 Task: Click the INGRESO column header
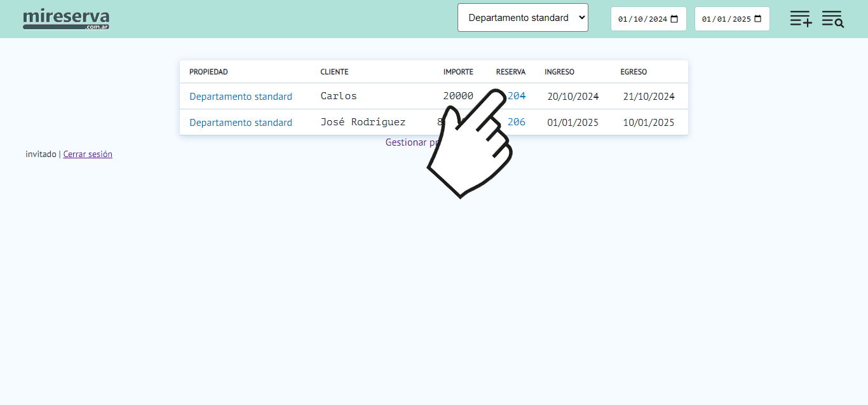click(x=559, y=72)
